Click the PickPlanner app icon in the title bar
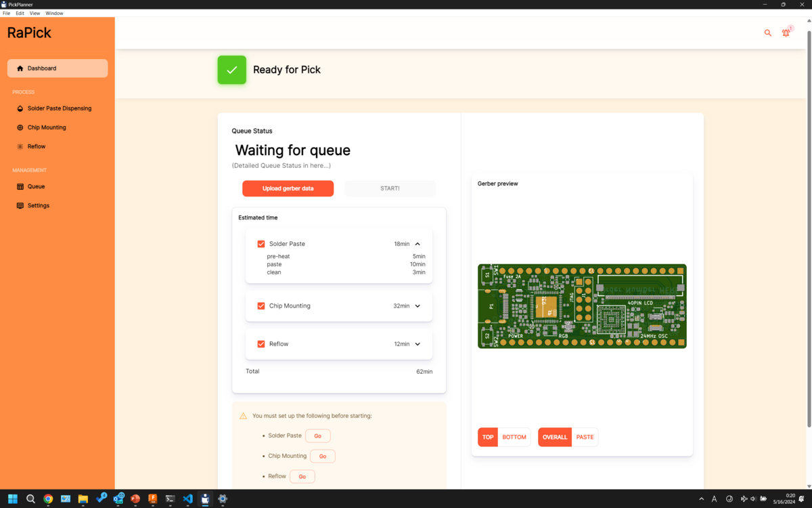Viewport: 812px width, 508px height. pyautogui.click(x=4, y=4)
